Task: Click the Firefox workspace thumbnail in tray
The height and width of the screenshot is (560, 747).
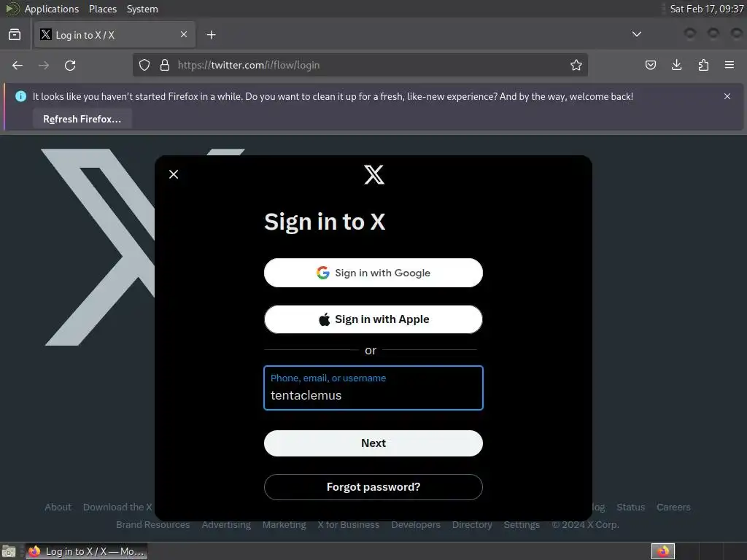Action: [x=662, y=551]
